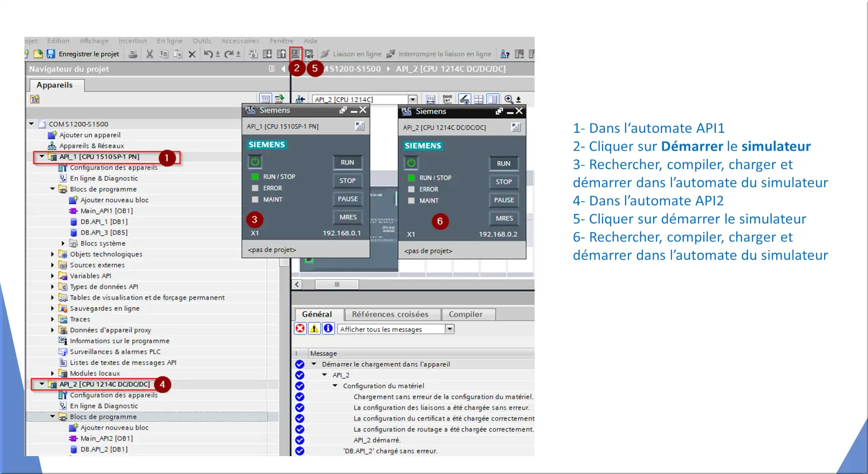
Task: Open the Outils menu
Action: point(202,41)
